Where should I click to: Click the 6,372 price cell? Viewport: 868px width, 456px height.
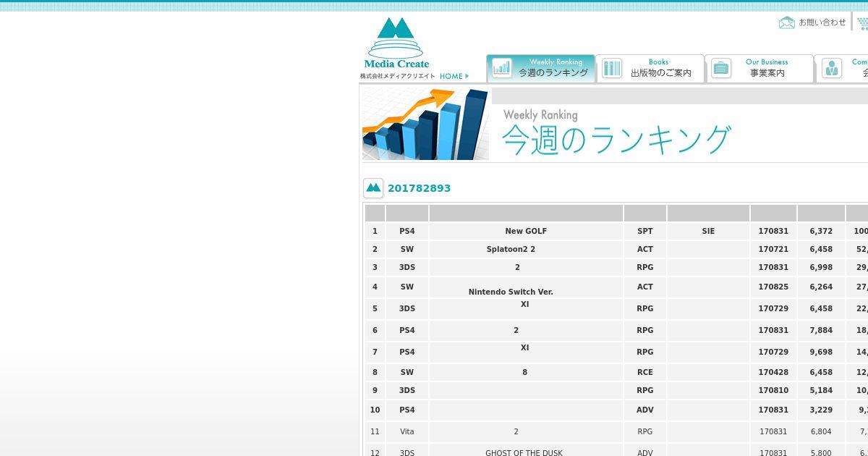[x=821, y=231]
